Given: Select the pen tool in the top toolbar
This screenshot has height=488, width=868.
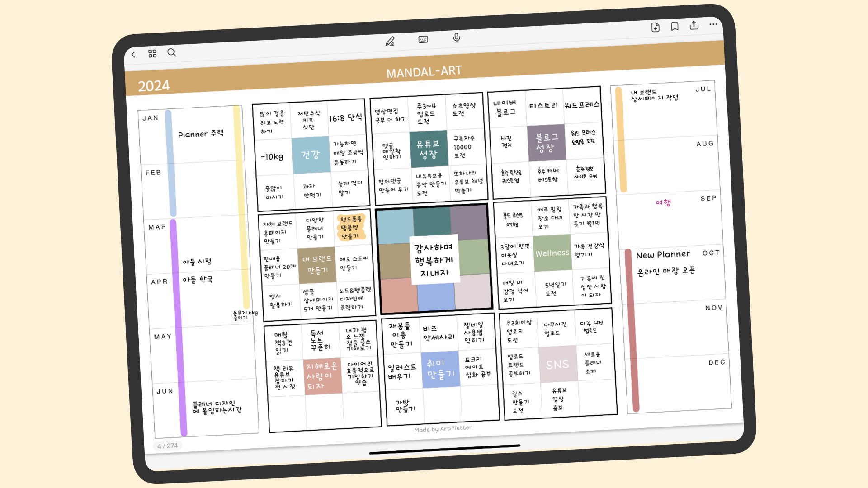Looking at the screenshot, I should click(x=391, y=42).
